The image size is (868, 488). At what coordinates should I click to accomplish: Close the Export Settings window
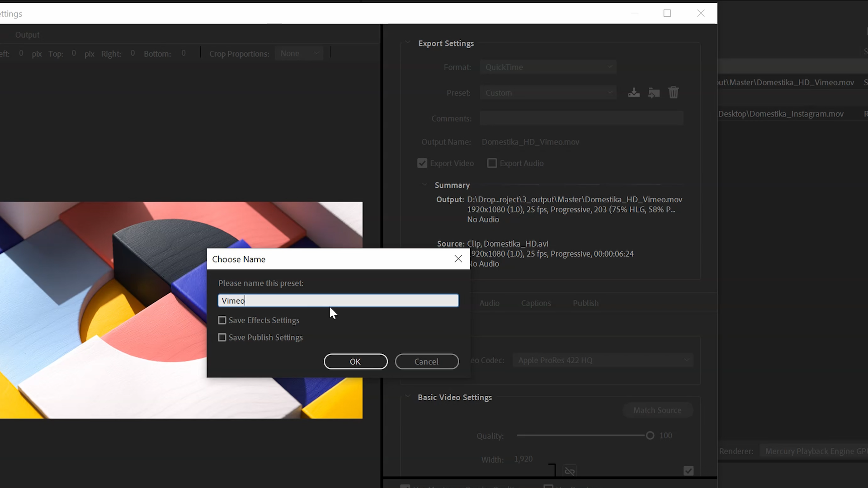pos(701,13)
